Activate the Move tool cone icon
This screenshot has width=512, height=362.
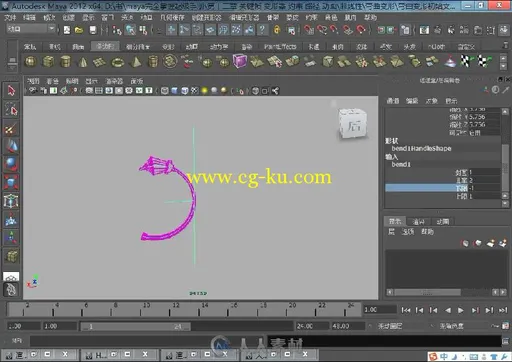click(11, 146)
